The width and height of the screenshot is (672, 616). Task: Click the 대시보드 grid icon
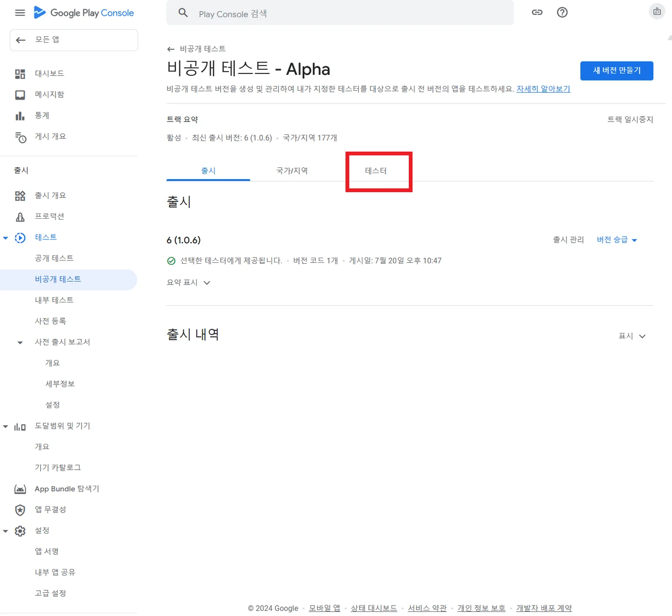[x=20, y=74]
